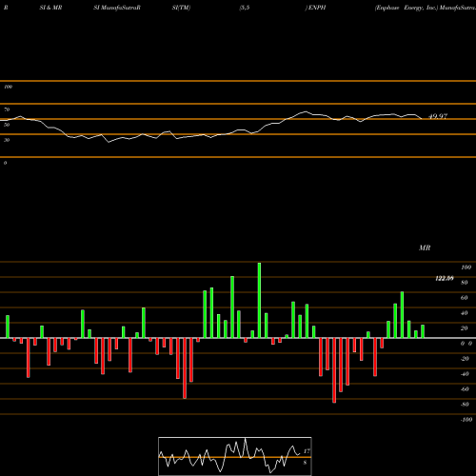Click the 50 level label on the RSI axis
The image size is (476, 476).
coord(7,125)
